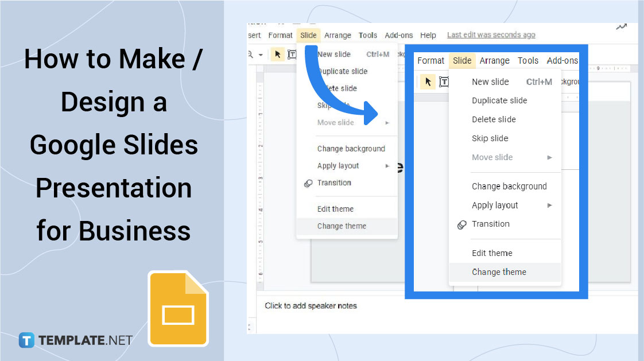Select the Transition text in the smaller menu
This screenshot has width=644, height=361.
[x=334, y=183]
